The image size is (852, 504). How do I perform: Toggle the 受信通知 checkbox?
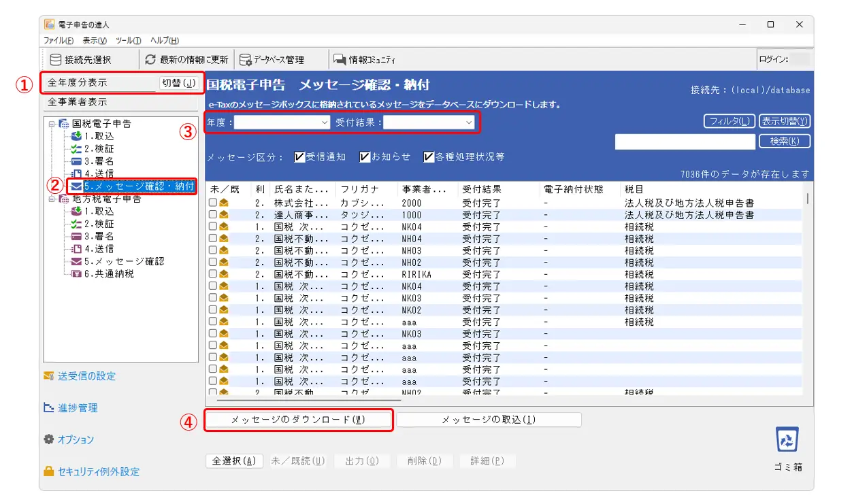coord(299,157)
